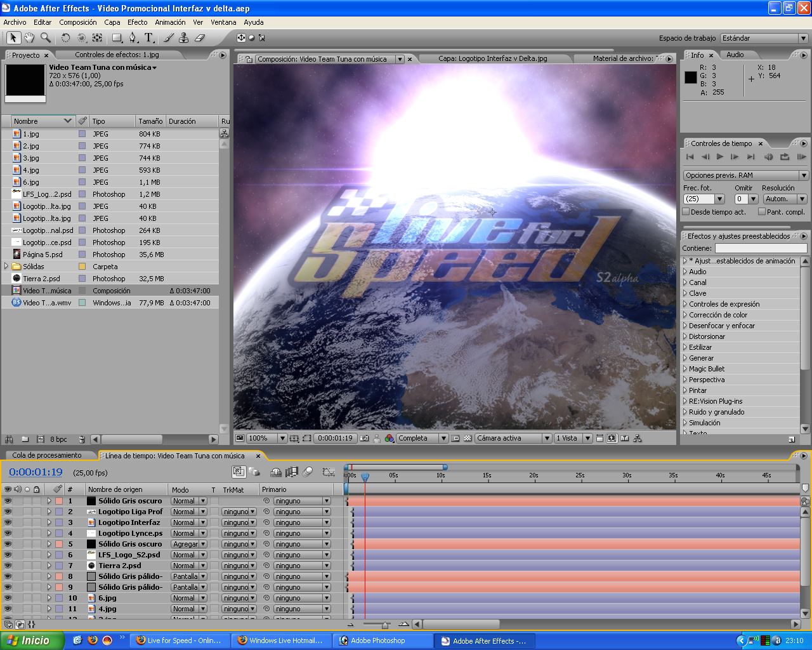Open the 'Cámara activa' view dropdown
This screenshot has height=650, width=812.
pyautogui.click(x=513, y=438)
